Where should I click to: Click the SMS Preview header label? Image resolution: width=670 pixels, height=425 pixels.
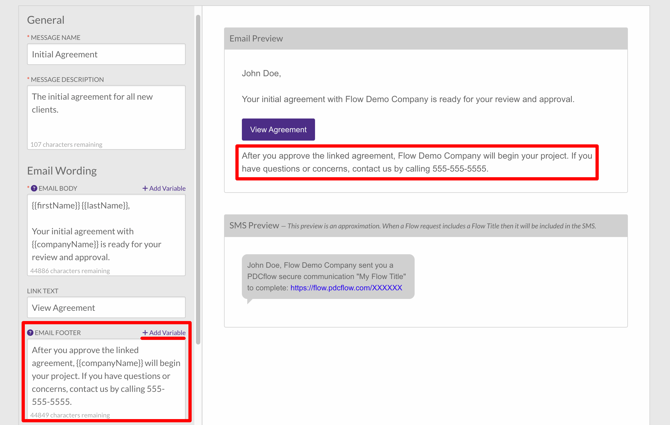coord(254,226)
